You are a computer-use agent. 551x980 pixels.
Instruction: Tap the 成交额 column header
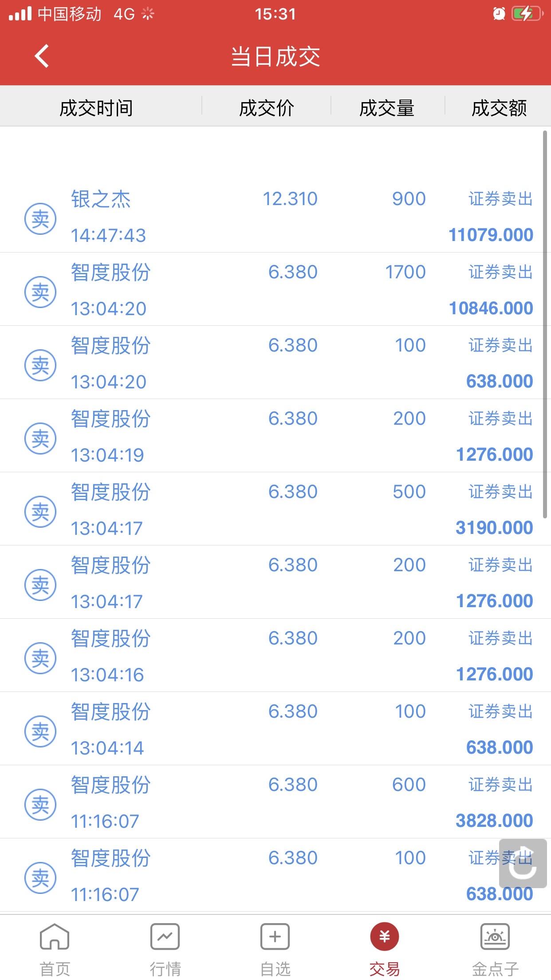tap(499, 108)
